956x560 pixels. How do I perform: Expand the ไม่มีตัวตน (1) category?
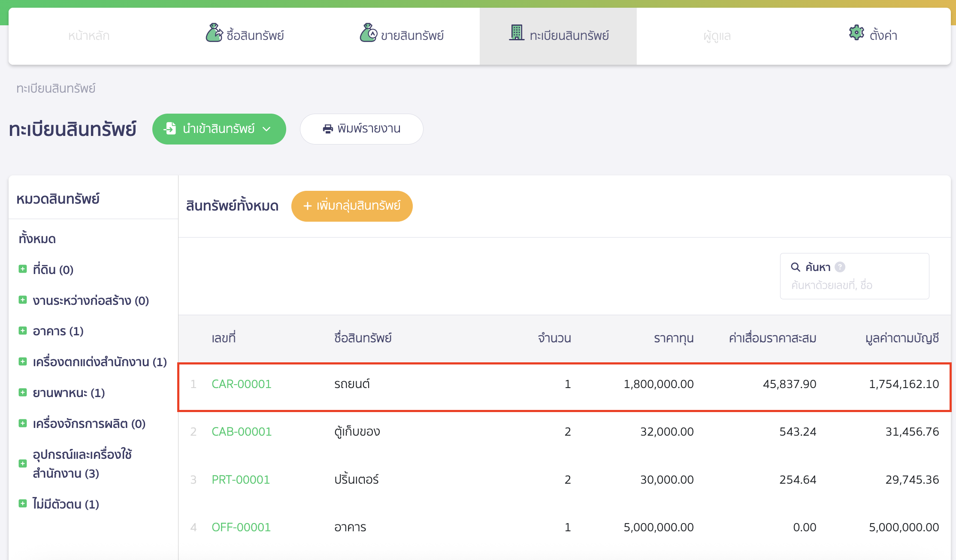point(23,503)
